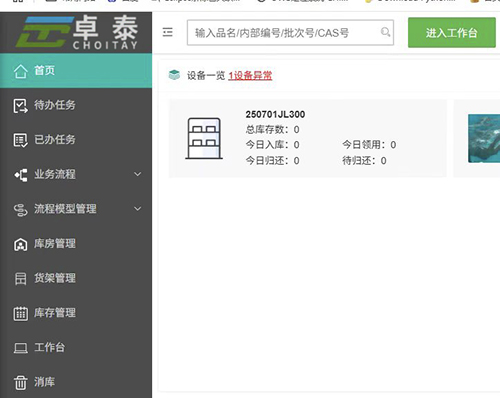Focus the 品名/内部编号/批次号/CAS号 search field
Image resolution: width=500 pixels, height=398 pixels.
(290, 33)
